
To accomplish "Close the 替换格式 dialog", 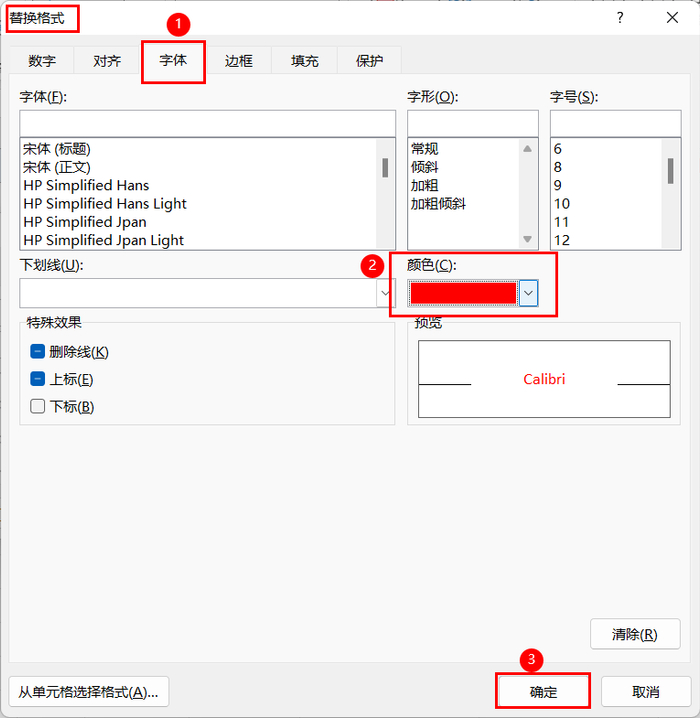I will point(672,18).
